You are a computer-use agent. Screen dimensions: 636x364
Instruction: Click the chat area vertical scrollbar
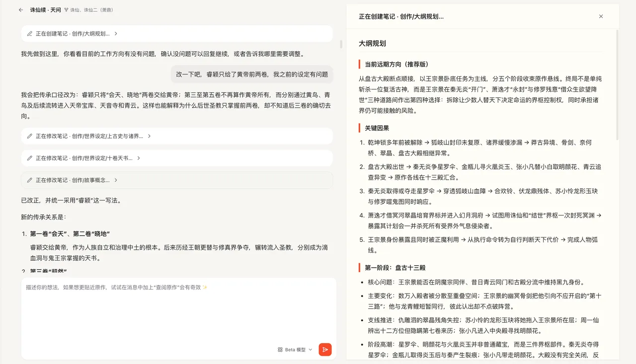click(341, 44)
